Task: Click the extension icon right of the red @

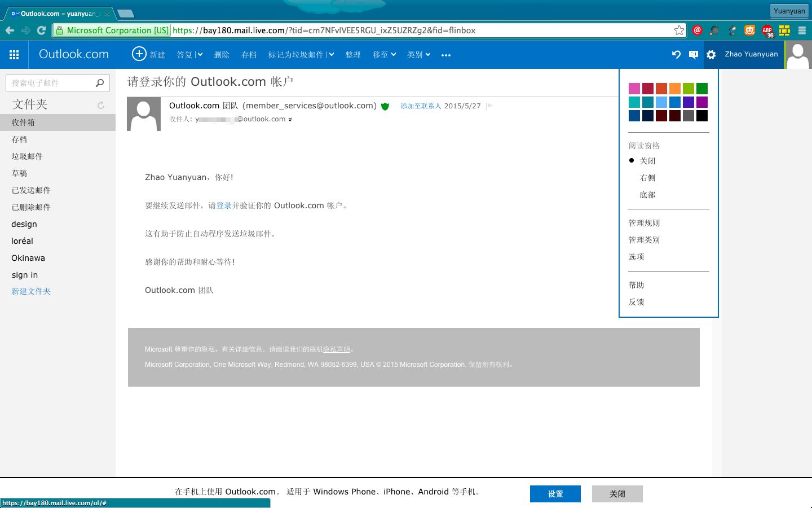Action: point(714,30)
